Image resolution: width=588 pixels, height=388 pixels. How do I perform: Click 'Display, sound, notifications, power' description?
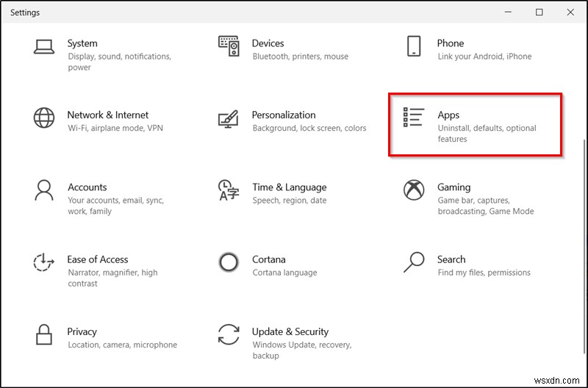click(x=119, y=62)
